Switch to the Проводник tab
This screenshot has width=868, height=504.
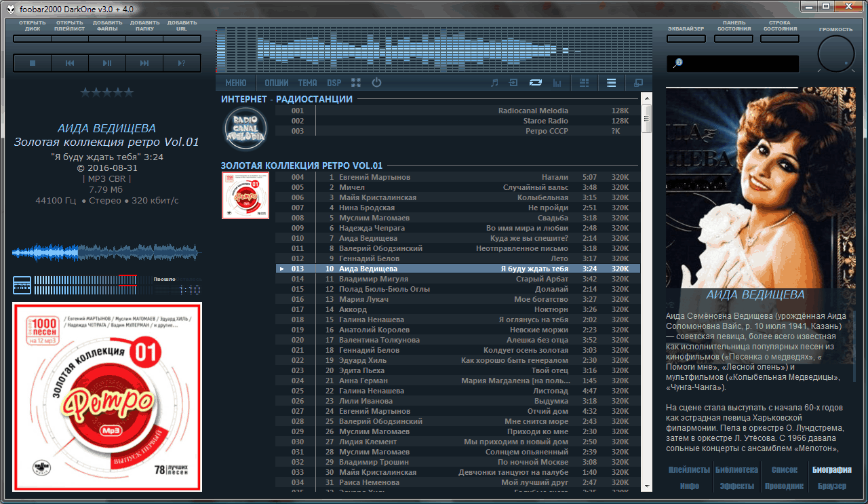pyautogui.click(x=785, y=486)
